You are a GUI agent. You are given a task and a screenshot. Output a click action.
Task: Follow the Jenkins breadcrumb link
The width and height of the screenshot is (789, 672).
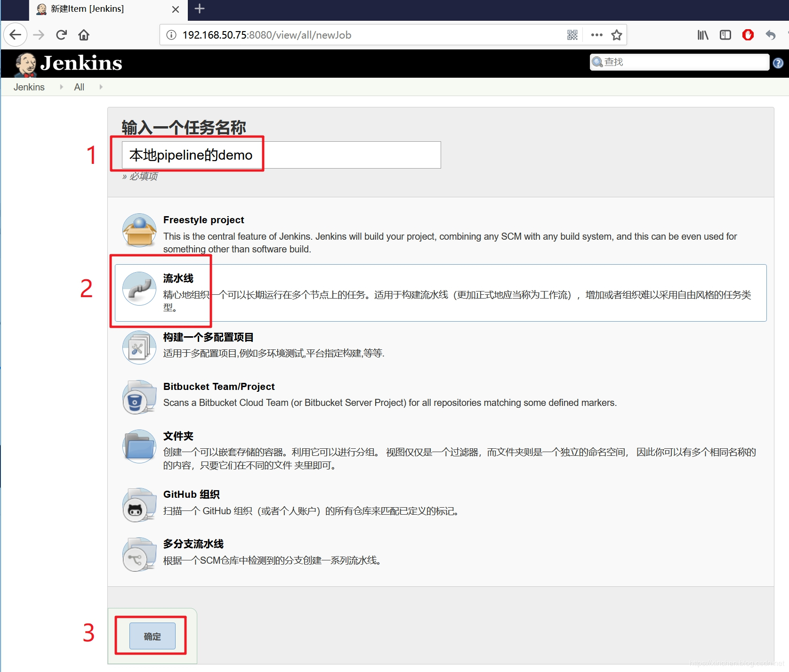(29, 87)
